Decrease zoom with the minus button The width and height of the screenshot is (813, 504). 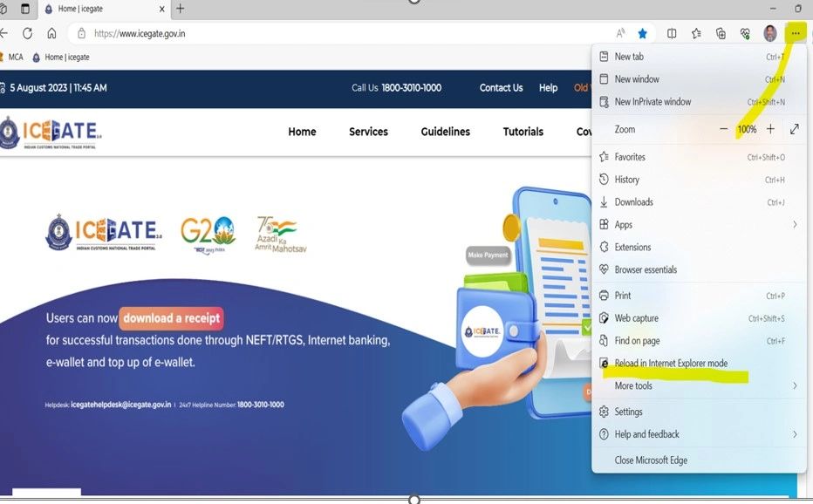tap(724, 129)
